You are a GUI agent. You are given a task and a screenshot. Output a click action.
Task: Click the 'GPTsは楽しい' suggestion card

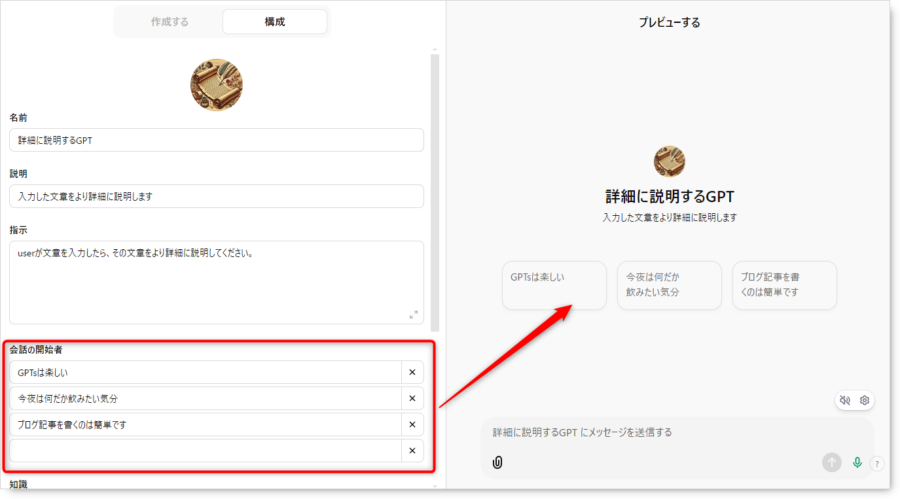pyautogui.click(x=554, y=285)
